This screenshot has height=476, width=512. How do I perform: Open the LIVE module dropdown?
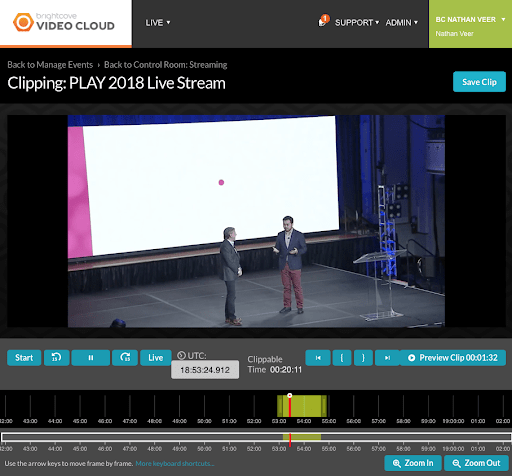coord(158,23)
